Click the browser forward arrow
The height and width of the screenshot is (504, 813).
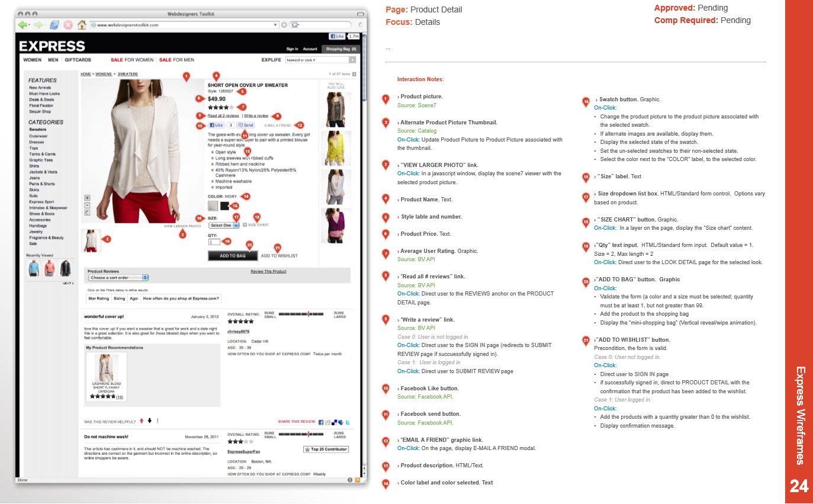(x=38, y=25)
